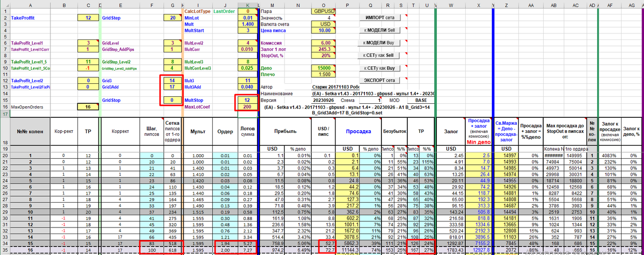Select the MaxOpenOrders value cell 16

[88, 106]
